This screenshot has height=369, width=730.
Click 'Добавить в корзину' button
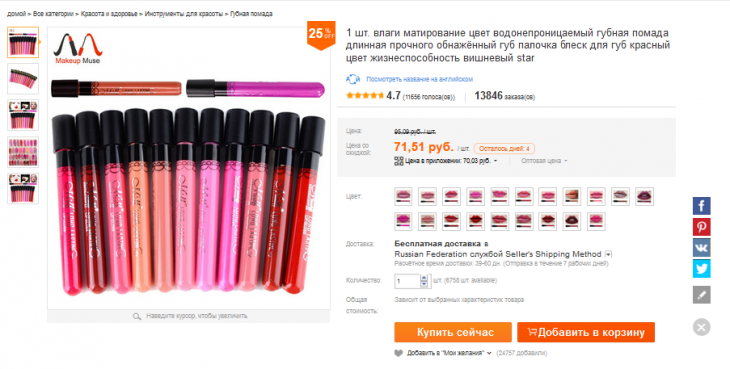click(586, 332)
